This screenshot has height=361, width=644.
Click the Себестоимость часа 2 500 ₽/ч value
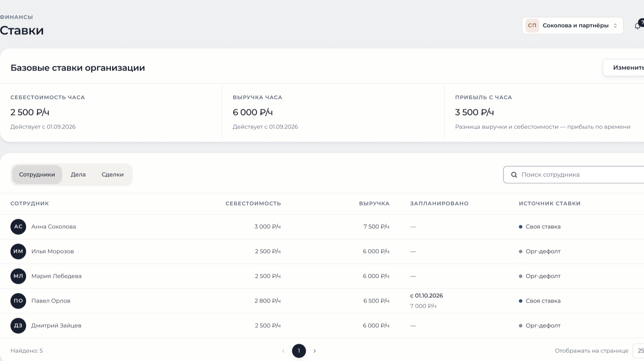[30, 112]
